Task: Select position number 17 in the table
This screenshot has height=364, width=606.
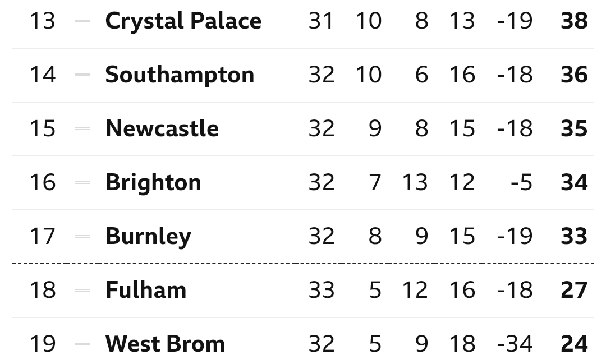Action: (x=43, y=237)
